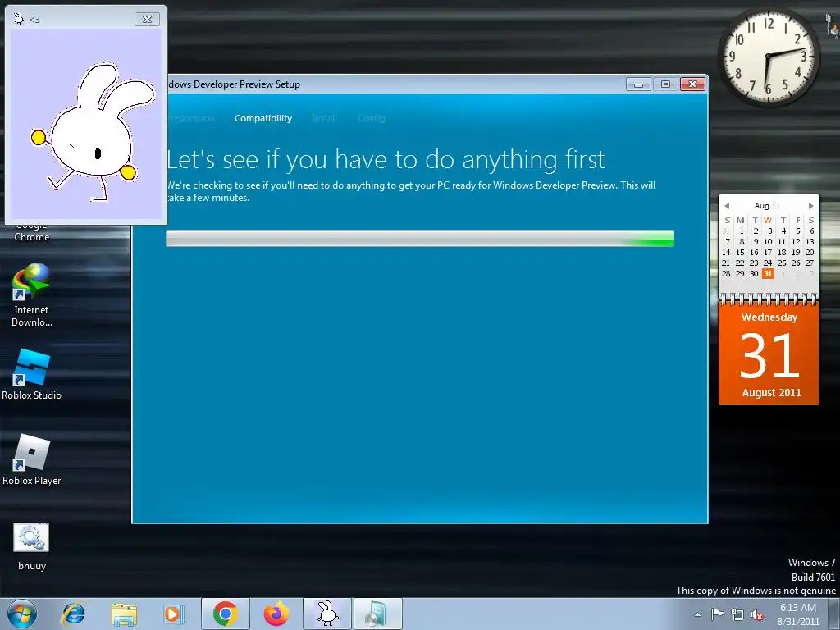Open the Roblox Player desktop shortcut
The height and width of the screenshot is (630, 840).
point(32,460)
